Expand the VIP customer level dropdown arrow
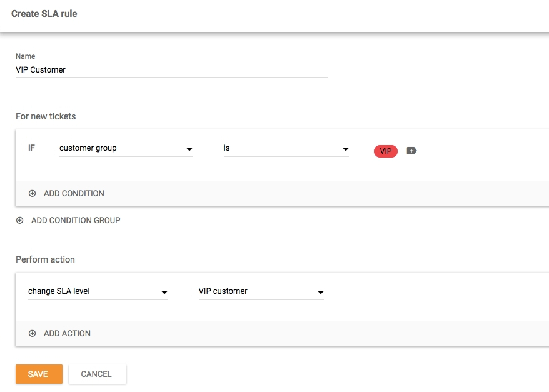Screen dimensions: 549x392 click(x=320, y=292)
